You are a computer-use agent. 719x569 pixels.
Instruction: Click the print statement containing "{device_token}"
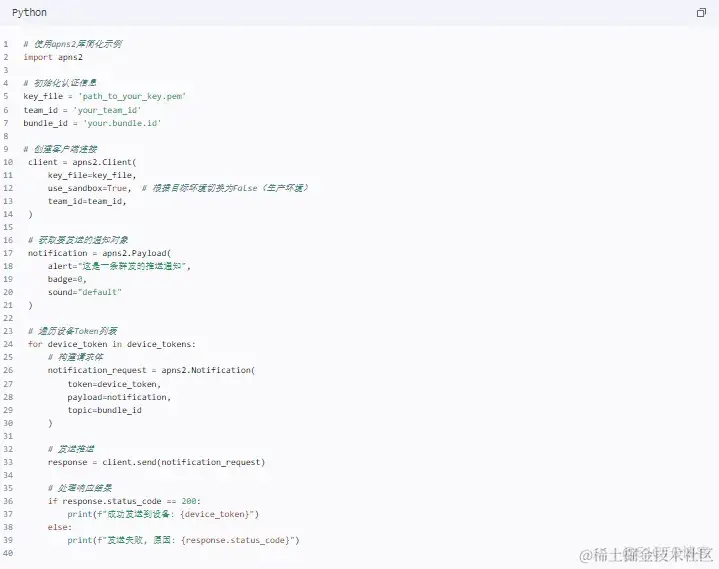(x=163, y=514)
